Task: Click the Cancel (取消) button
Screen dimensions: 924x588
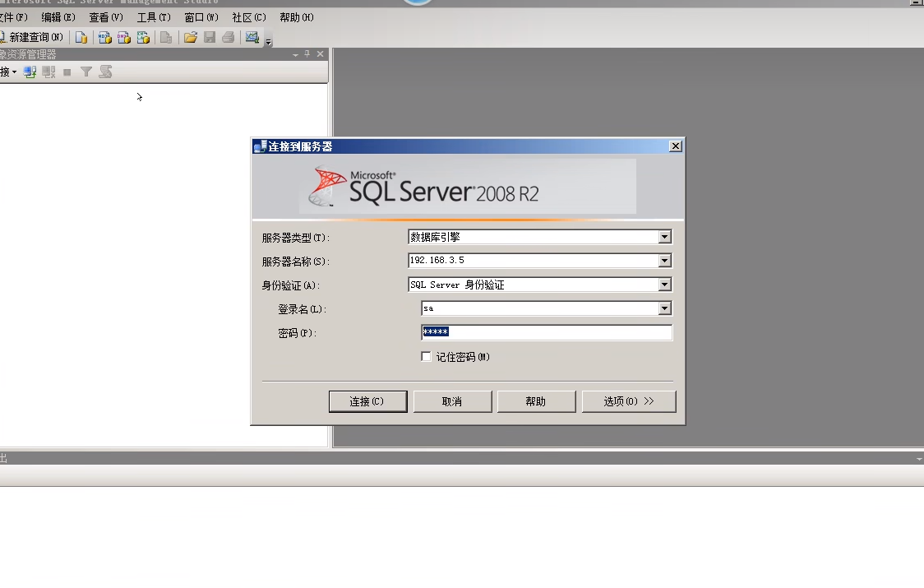Action: click(x=452, y=401)
